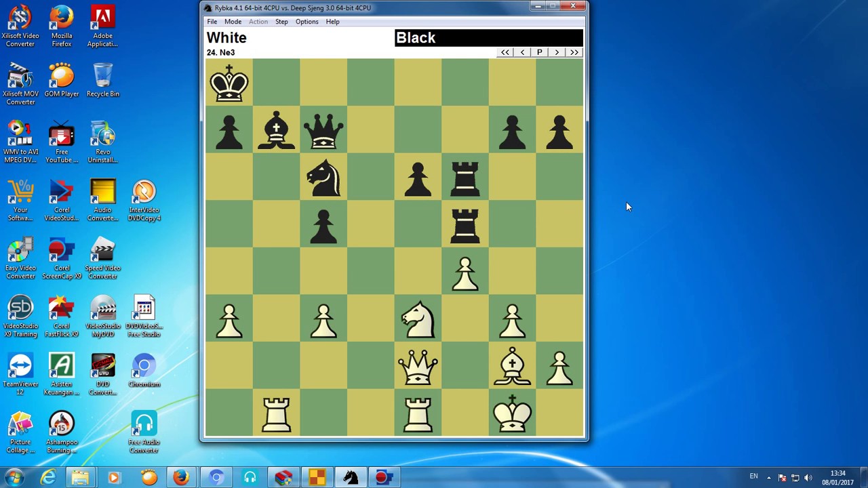Open Free Audio Converter desktop shortcut
The image size is (868, 488).
144,432
